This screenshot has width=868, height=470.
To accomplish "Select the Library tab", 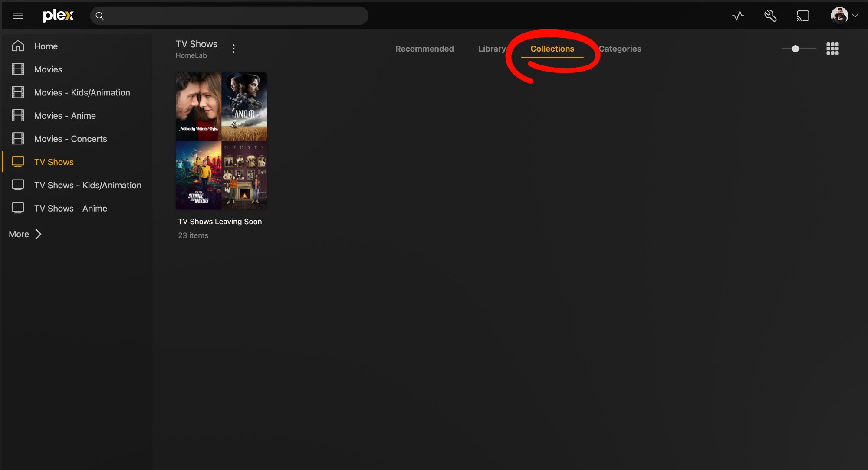I will 491,49.
